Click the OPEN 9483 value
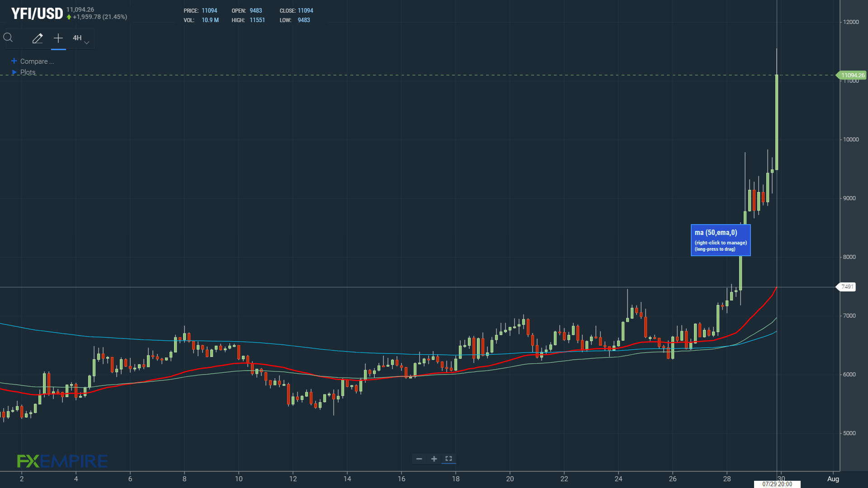Screen dimensions: 868x488 256,10
